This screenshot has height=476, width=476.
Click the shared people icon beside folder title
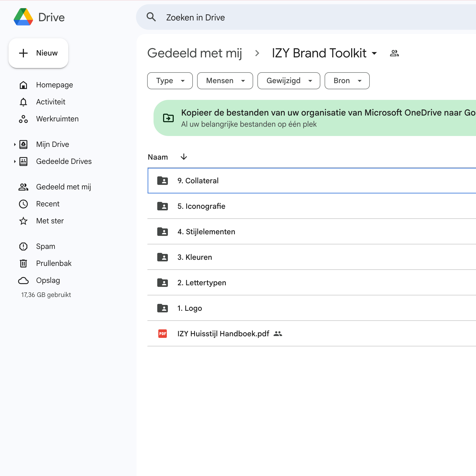394,53
